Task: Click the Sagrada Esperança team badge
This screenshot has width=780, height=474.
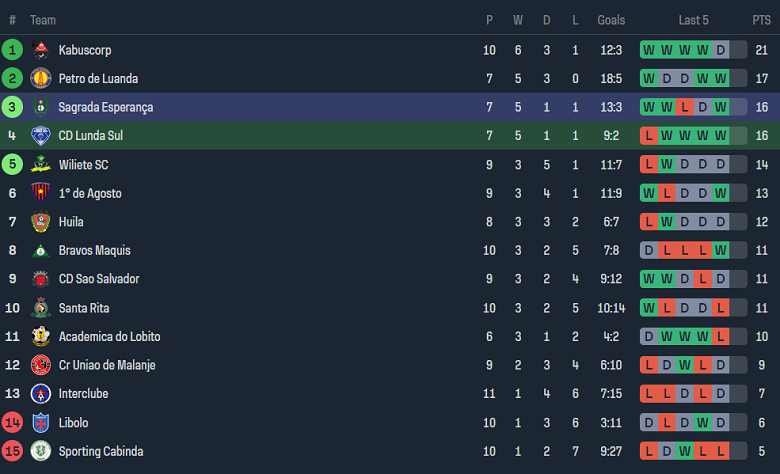Action: click(x=41, y=107)
